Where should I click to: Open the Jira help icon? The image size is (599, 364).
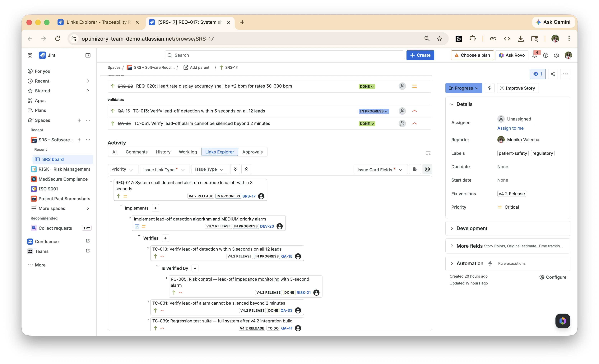[x=546, y=55]
